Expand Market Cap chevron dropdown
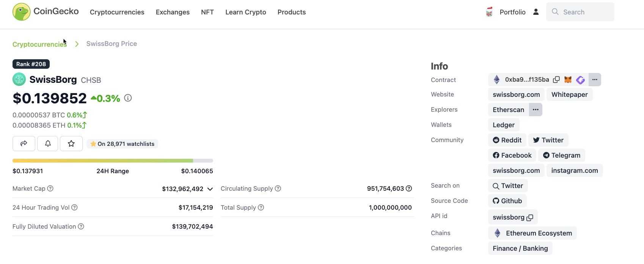The height and width of the screenshot is (264, 644). (210, 189)
